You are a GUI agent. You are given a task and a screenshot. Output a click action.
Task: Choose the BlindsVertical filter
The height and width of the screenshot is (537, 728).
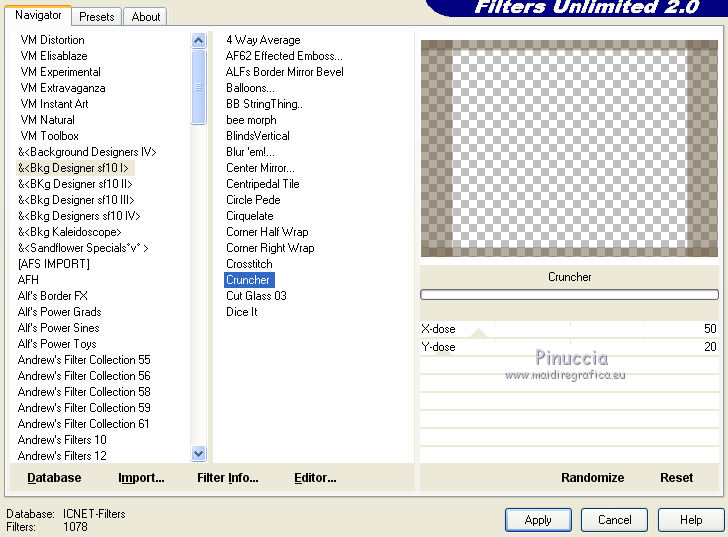(258, 136)
